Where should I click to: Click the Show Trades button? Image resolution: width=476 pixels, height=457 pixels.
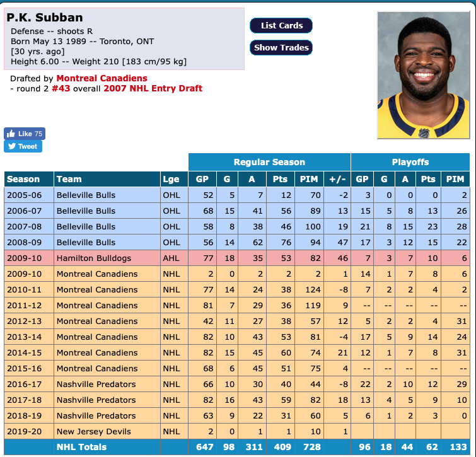click(281, 48)
